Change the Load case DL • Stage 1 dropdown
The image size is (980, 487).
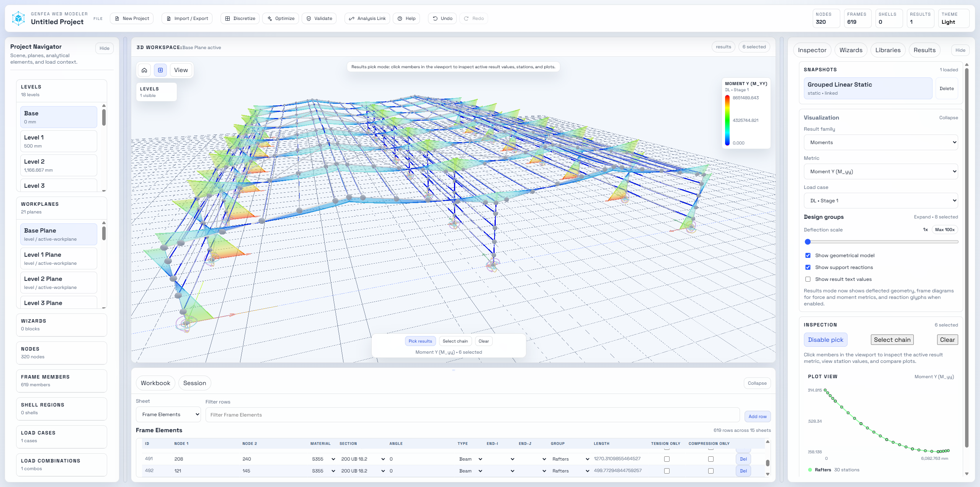click(881, 200)
